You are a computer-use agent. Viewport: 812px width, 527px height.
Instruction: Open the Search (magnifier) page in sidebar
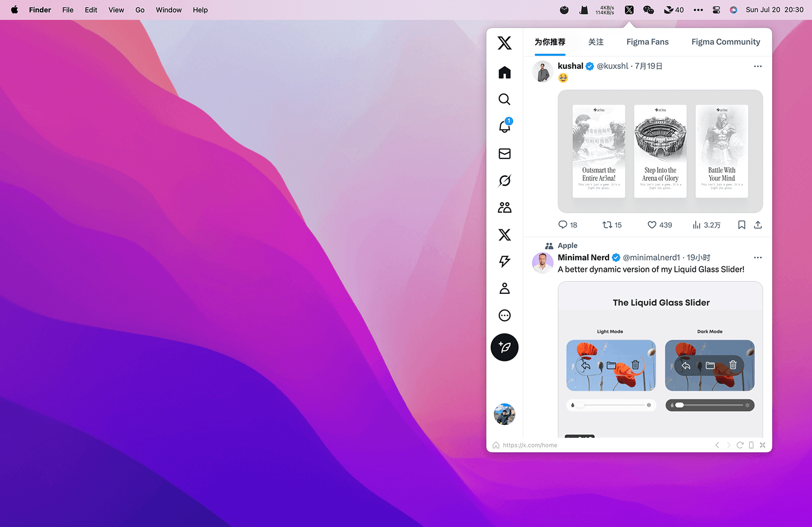click(504, 99)
